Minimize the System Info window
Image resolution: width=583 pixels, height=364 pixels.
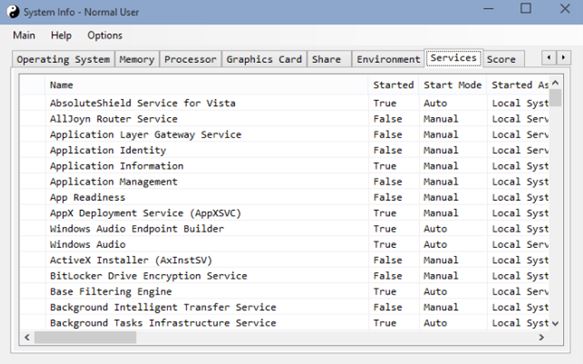pyautogui.click(x=489, y=9)
